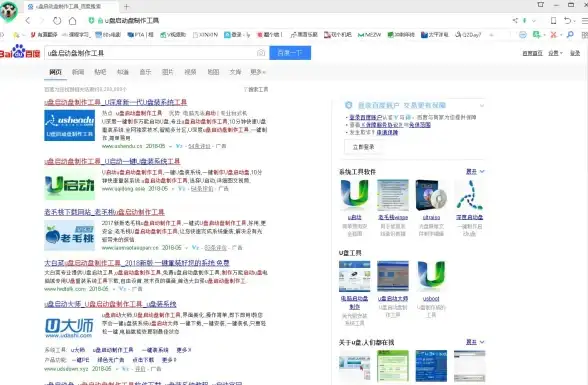The width and height of the screenshot is (588, 385).
Task: Click the browser forward arrow
Action: tap(42, 21)
